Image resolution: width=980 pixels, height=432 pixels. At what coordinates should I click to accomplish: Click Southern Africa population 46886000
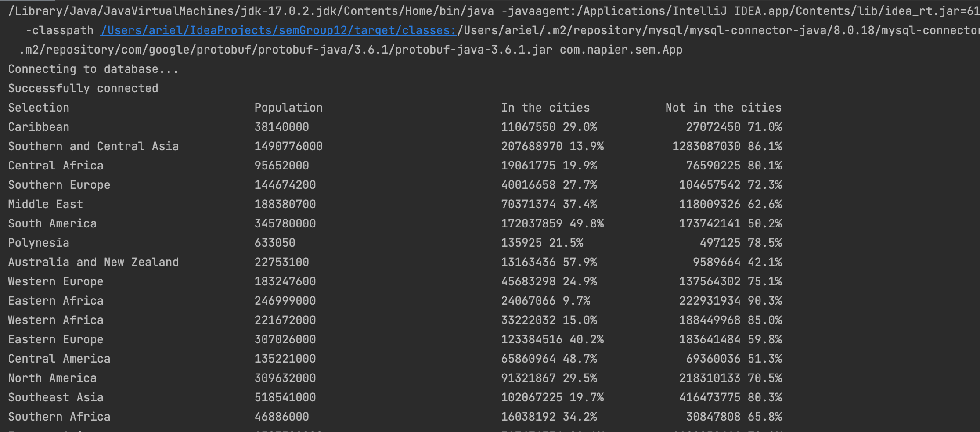pyautogui.click(x=282, y=417)
